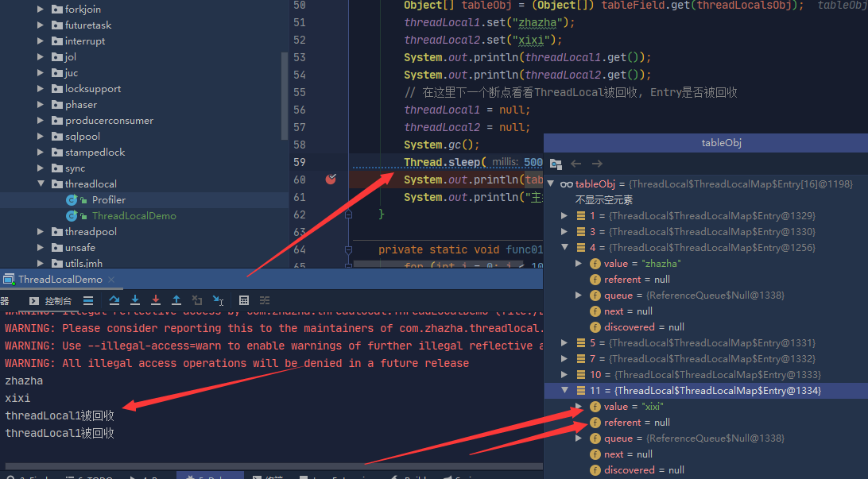This screenshot has width=868, height=479.
Task: Expand the value = "zhazha" field
Action: pyautogui.click(x=579, y=263)
